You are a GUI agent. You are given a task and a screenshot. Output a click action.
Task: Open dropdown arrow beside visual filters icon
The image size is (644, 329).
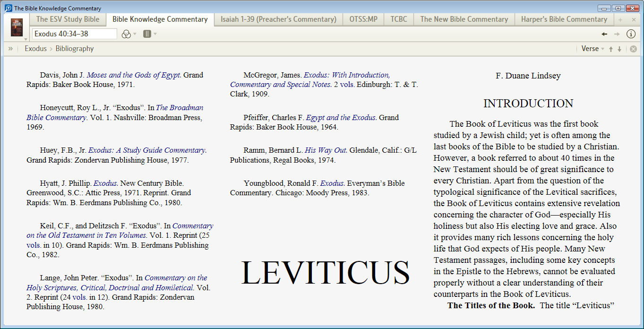tap(135, 34)
